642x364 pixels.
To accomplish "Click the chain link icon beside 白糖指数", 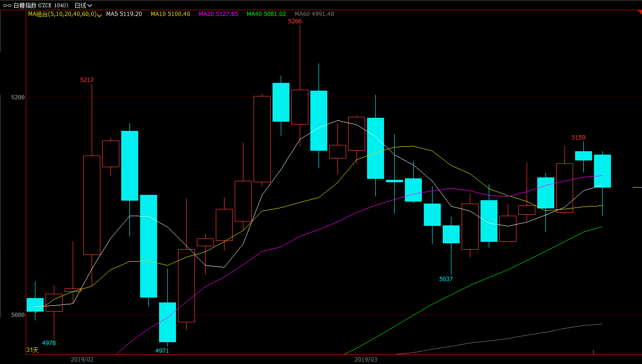I will 7,5.
